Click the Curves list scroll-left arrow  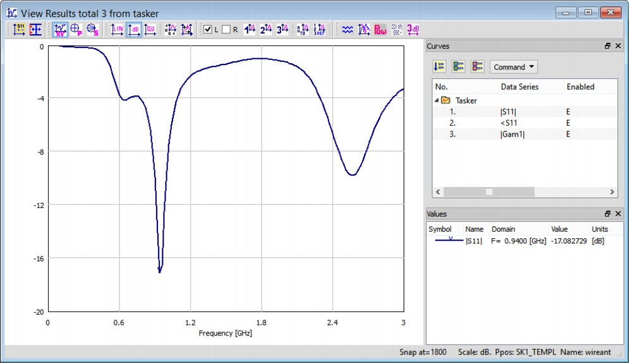tap(438, 192)
